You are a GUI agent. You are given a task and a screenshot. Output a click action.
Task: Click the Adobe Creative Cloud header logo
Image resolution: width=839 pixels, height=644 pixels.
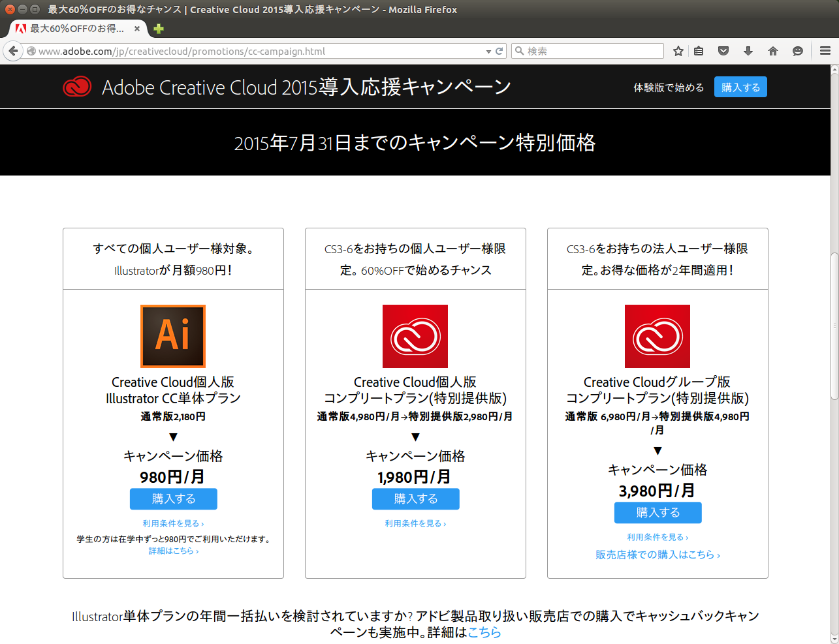(77, 87)
